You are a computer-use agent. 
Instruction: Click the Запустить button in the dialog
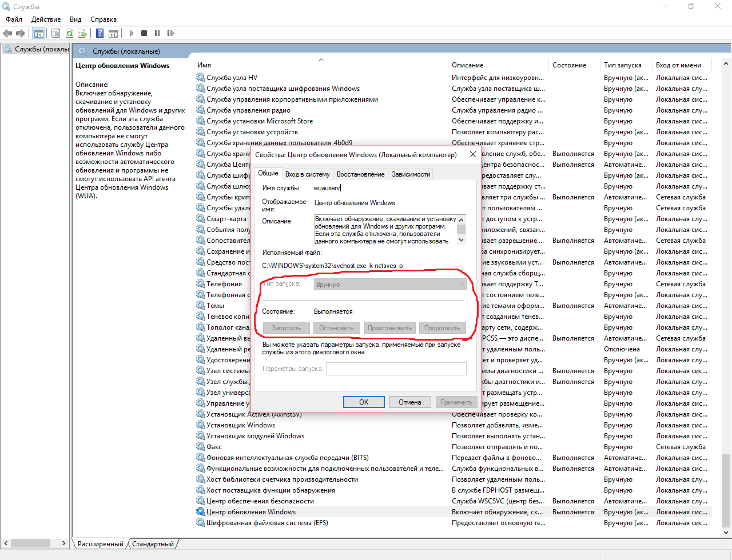[x=286, y=328]
